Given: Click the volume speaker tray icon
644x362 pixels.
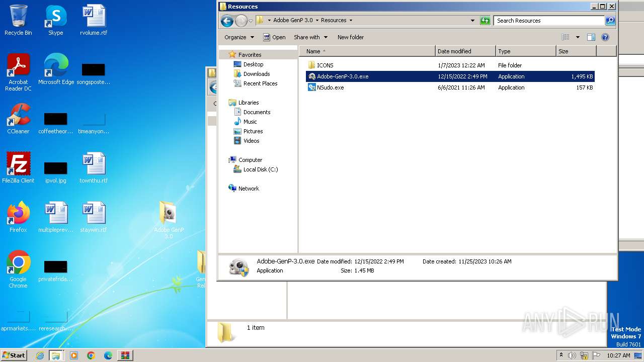Looking at the screenshot, I should 572,355.
